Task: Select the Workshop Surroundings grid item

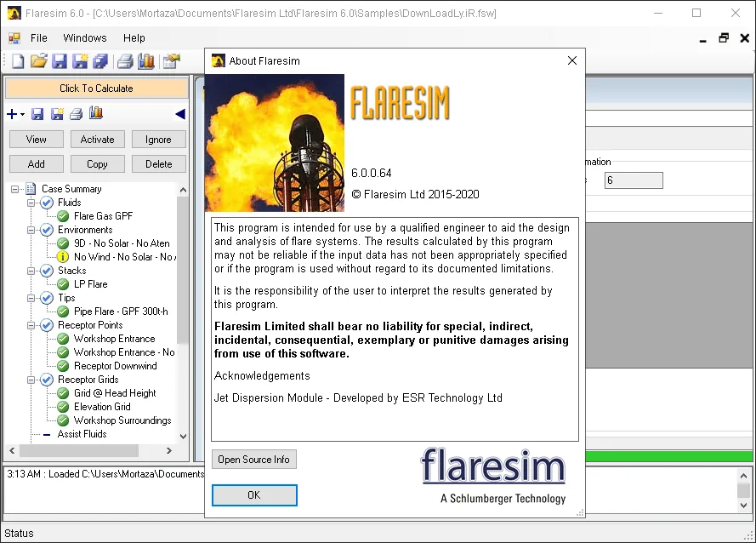Action: [x=122, y=420]
